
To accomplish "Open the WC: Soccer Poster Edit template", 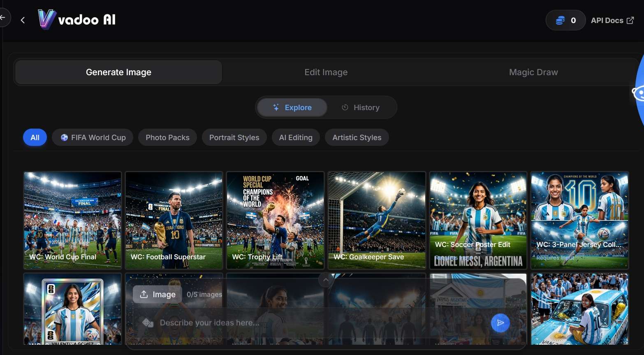I will point(478,220).
